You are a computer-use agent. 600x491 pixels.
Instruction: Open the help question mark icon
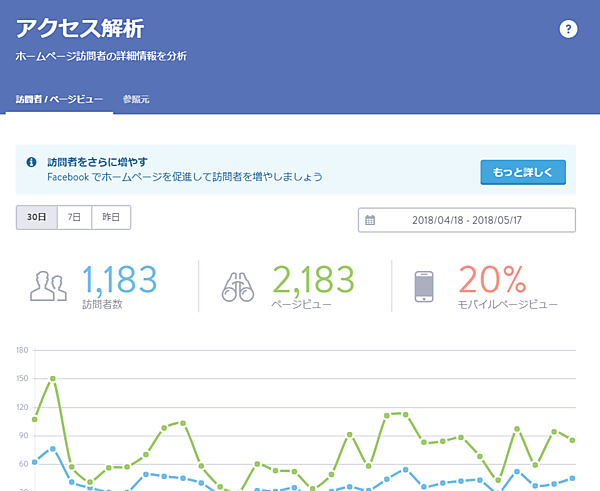click(x=568, y=29)
